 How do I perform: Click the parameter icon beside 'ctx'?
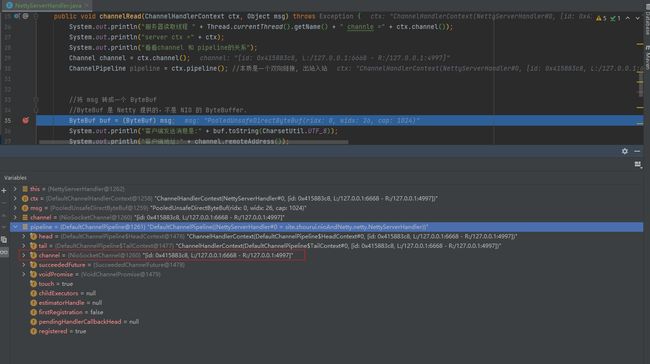[25, 199]
